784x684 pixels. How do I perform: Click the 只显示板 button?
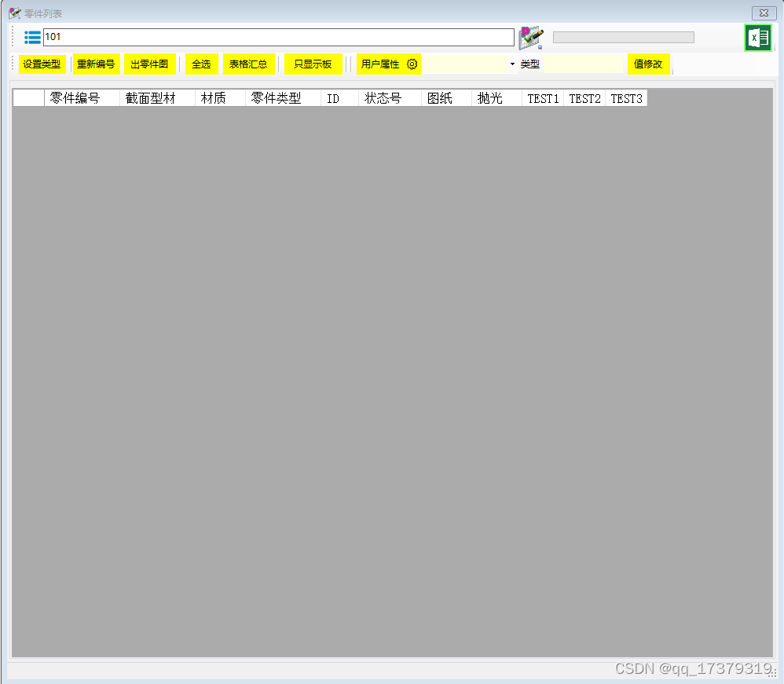click(313, 64)
